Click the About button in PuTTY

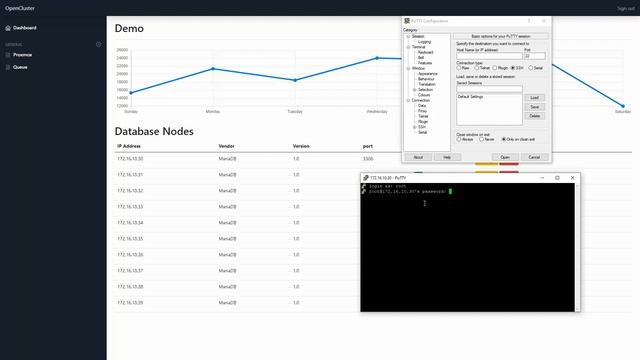tap(418, 158)
